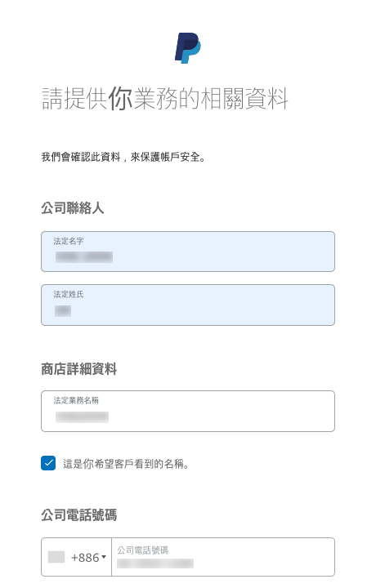Click into the 公司電話號碼 number input
Screen dimensions: 376x588
(223, 557)
